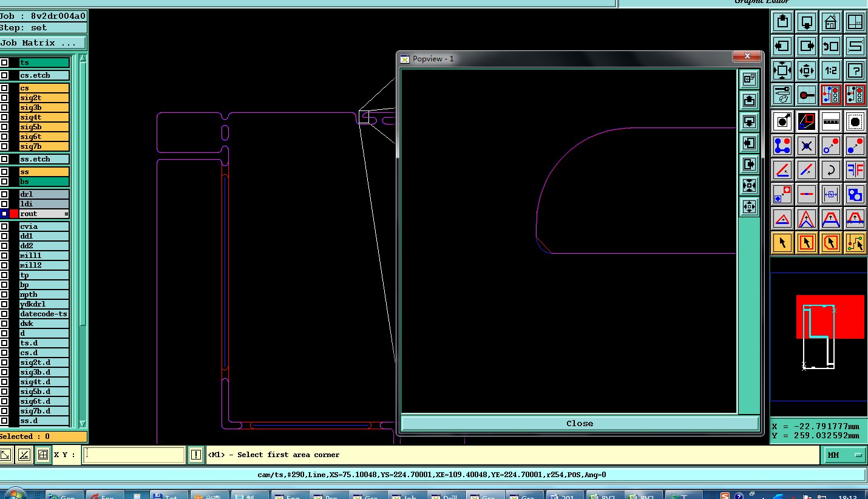868x499 pixels.
Task: Click the previous zoom icon
Action: click(831, 46)
